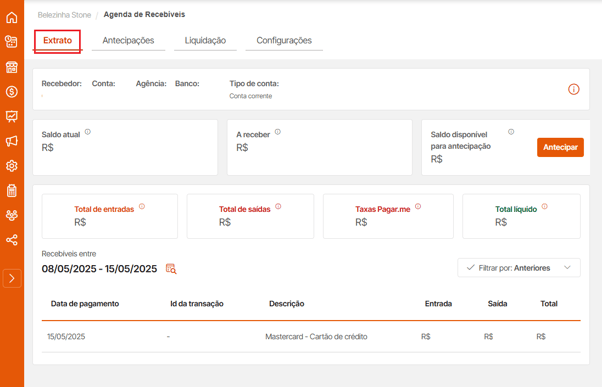Click the Total column header

point(549,304)
